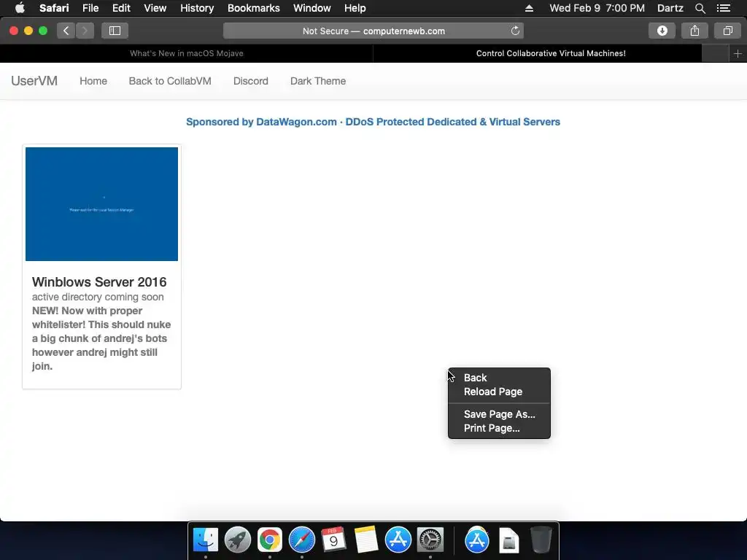747x560 pixels.
Task: Click the Safari forward navigation arrow
Action: coord(85,31)
